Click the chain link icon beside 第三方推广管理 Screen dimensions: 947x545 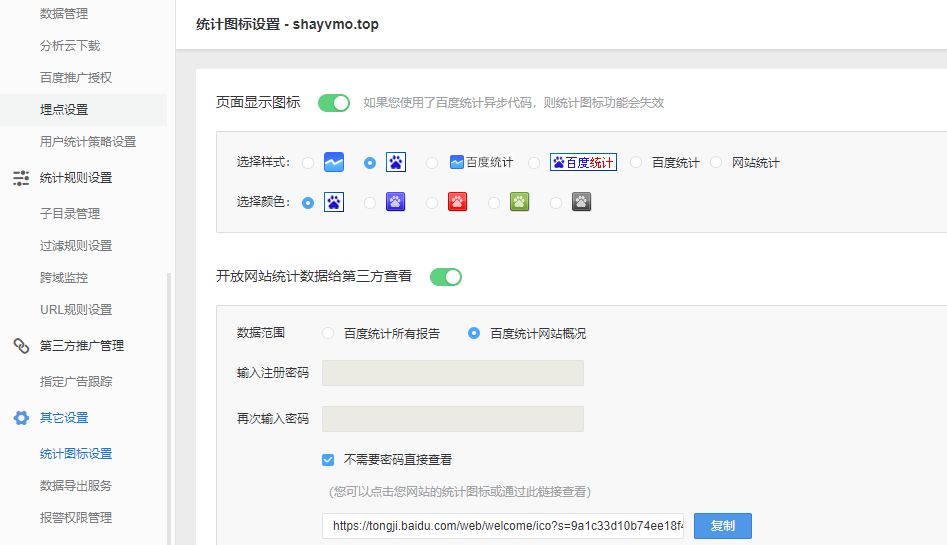click(21, 346)
